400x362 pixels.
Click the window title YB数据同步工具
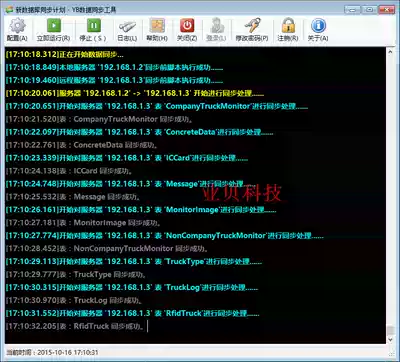coord(94,10)
